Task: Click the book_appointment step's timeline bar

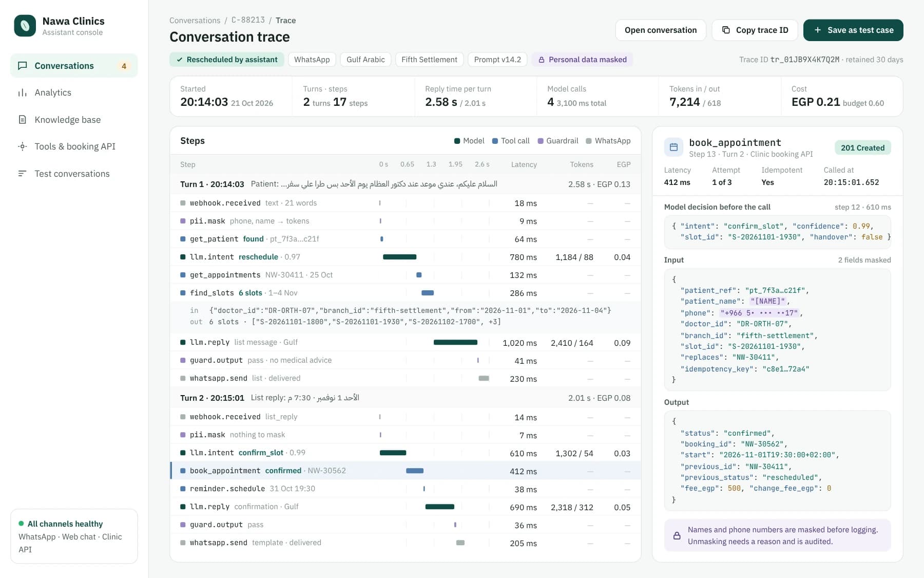Action: pyautogui.click(x=415, y=471)
